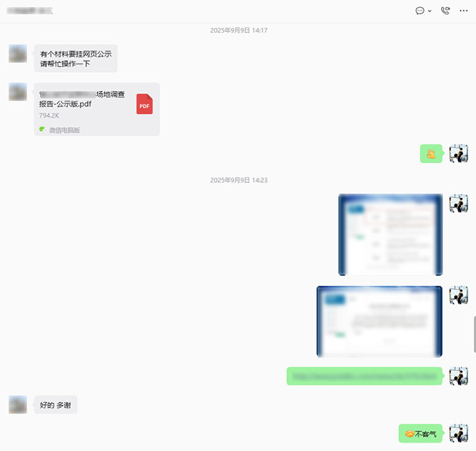Open the second blurred screenshot thumbnail

tap(379, 321)
